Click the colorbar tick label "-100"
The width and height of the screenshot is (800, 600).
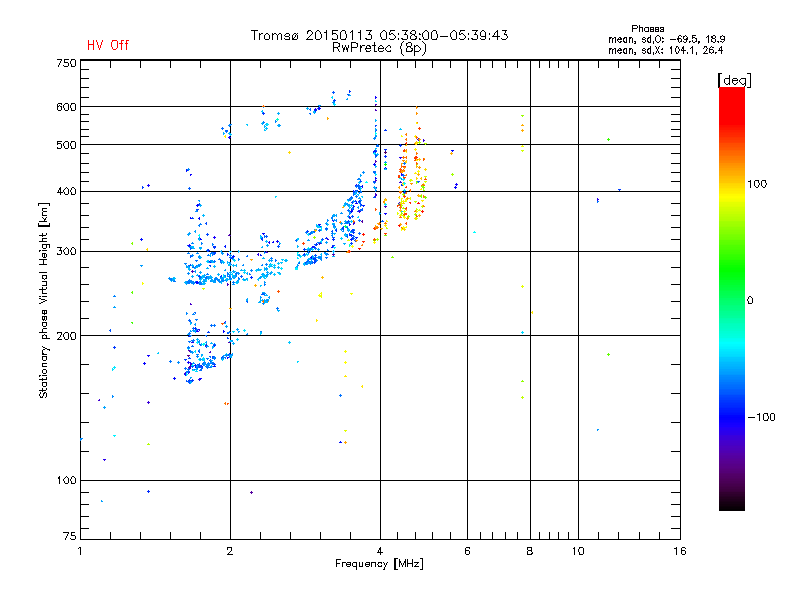pyautogui.click(x=761, y=417)
